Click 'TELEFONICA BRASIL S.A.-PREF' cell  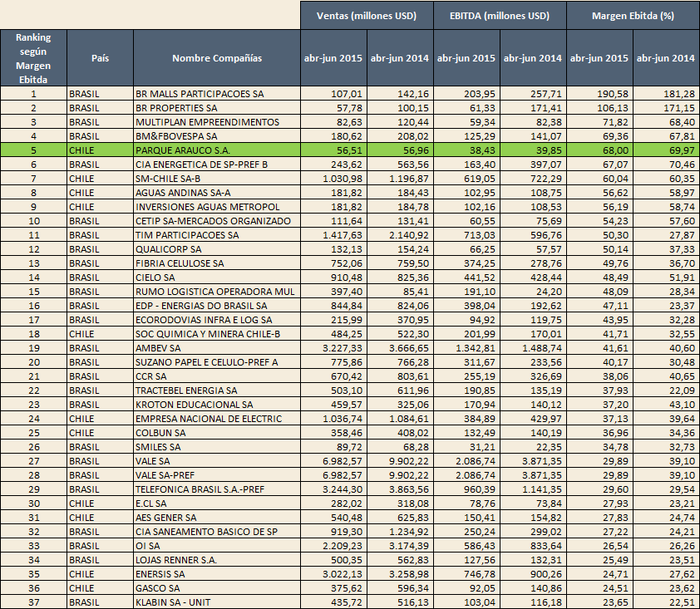(x=217, y=489)
